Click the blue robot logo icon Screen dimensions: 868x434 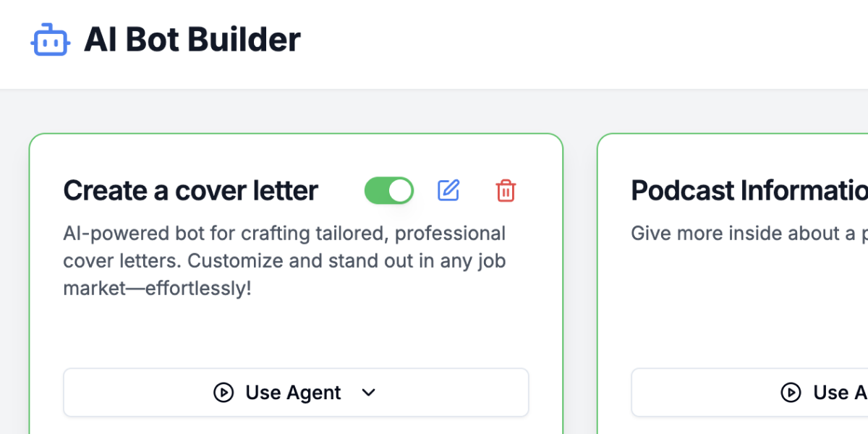[x=50, y=39]
